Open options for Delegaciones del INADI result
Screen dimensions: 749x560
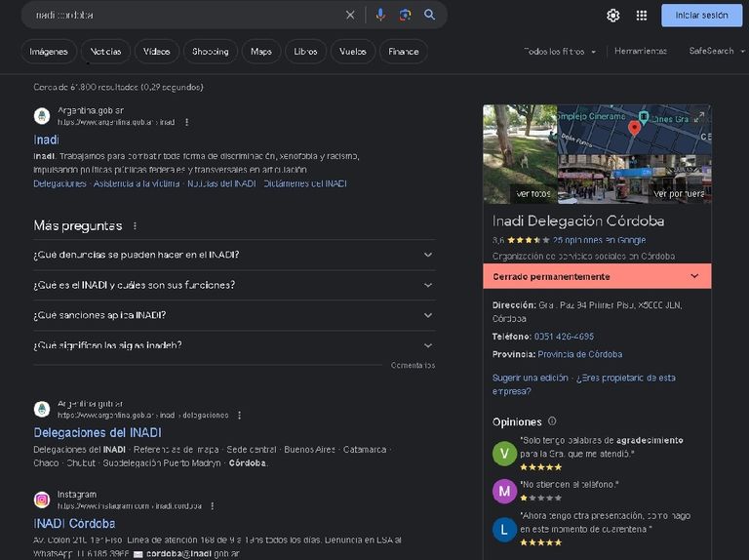coord(239,416)
